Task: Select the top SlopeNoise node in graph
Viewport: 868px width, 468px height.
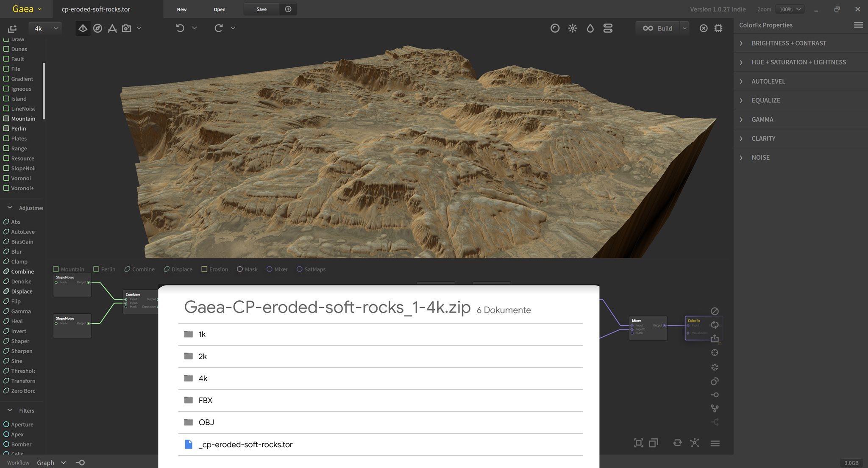Action: click(72, 285)
